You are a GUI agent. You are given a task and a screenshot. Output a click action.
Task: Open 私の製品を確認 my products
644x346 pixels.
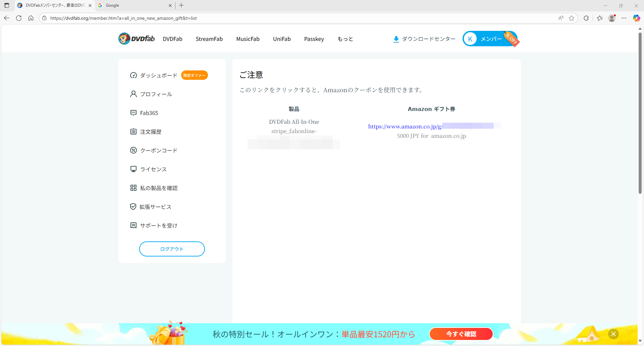click(159, 188)
